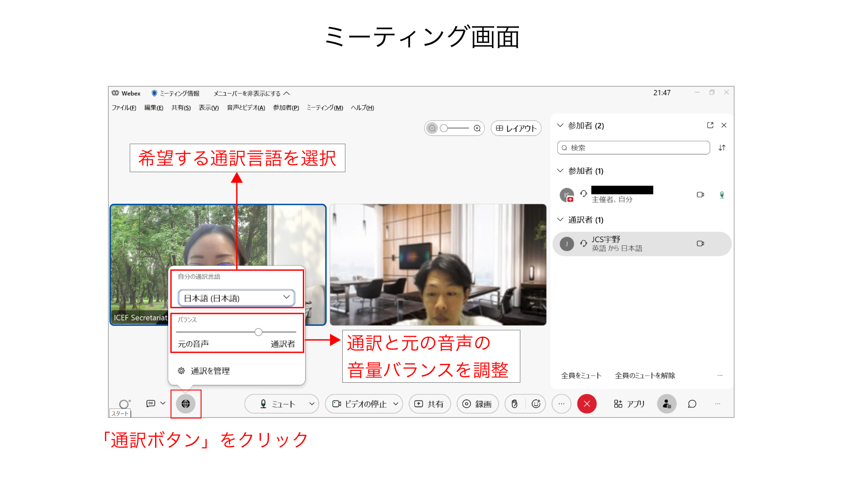Viewport: 868px width, 488px height.
Task: Click the participants panel icon
Action: pos(666,404)
